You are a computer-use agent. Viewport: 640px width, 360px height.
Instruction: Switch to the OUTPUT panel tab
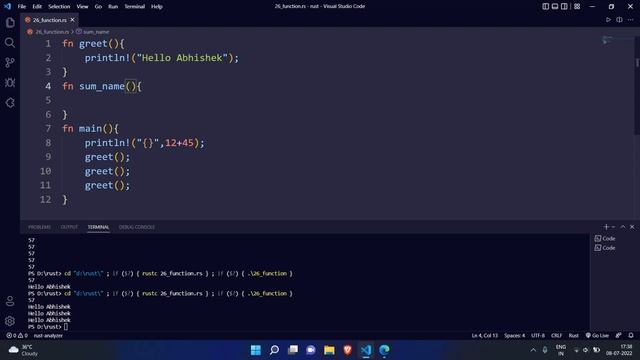coord(69,227)
